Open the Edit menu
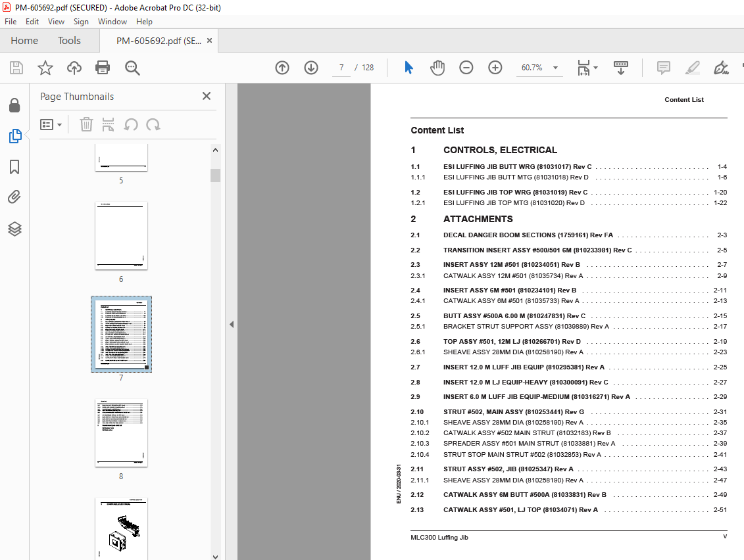The width and height of the screenshot is (744, 560). click(32, 21)
